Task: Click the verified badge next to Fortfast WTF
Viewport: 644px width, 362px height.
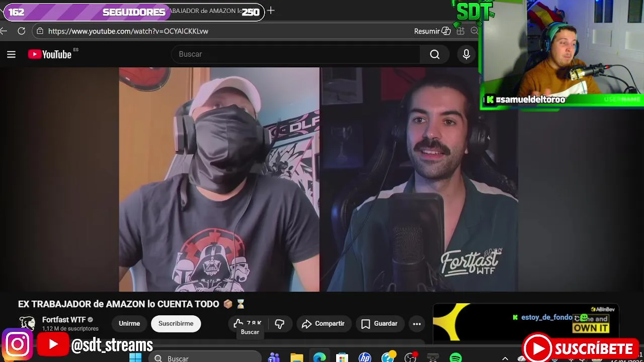Action: (x=91, y=320)
